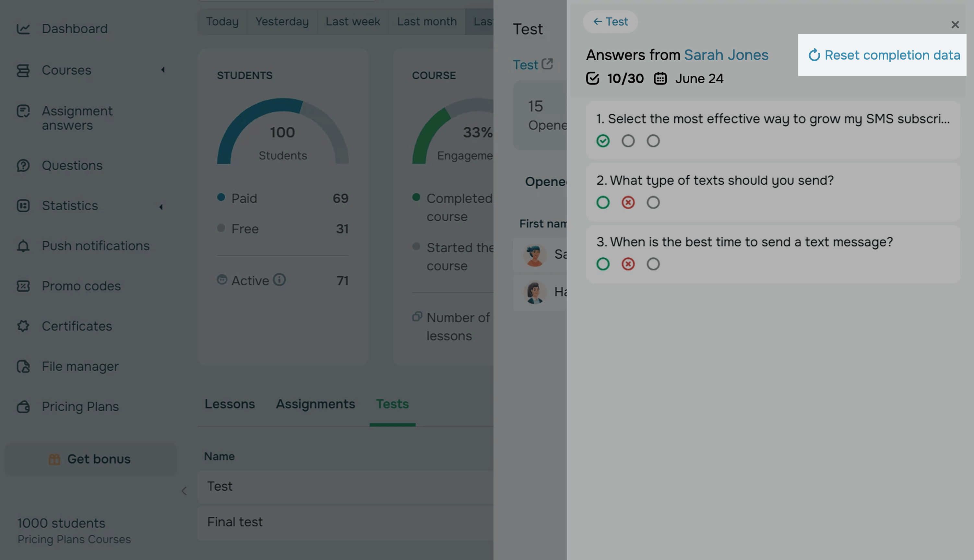Click the info icon next to Active
This screenshot has width=974, height=560.
click(279, 280)
